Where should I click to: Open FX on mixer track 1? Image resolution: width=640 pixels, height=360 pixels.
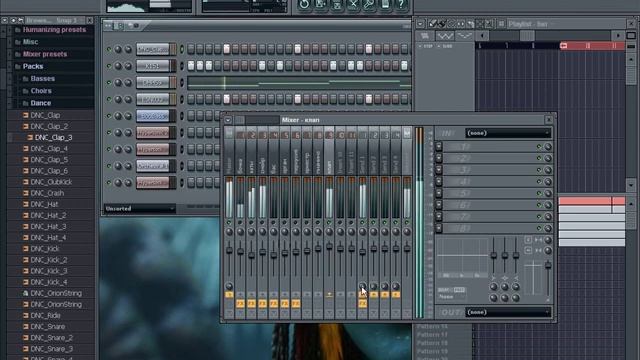[240, 303]
